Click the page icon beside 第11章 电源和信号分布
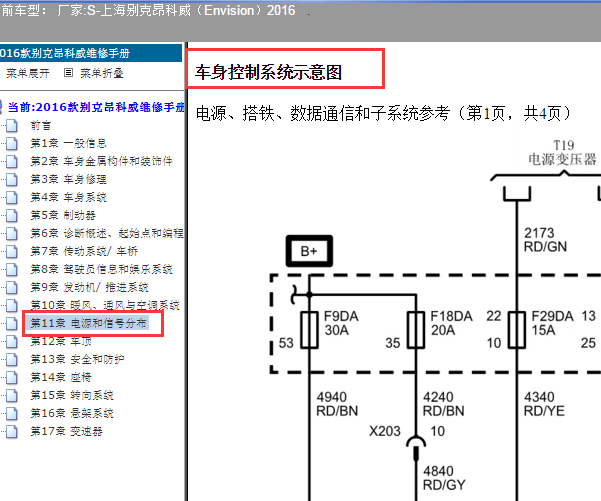601x501 pixels. pos(12,324)
